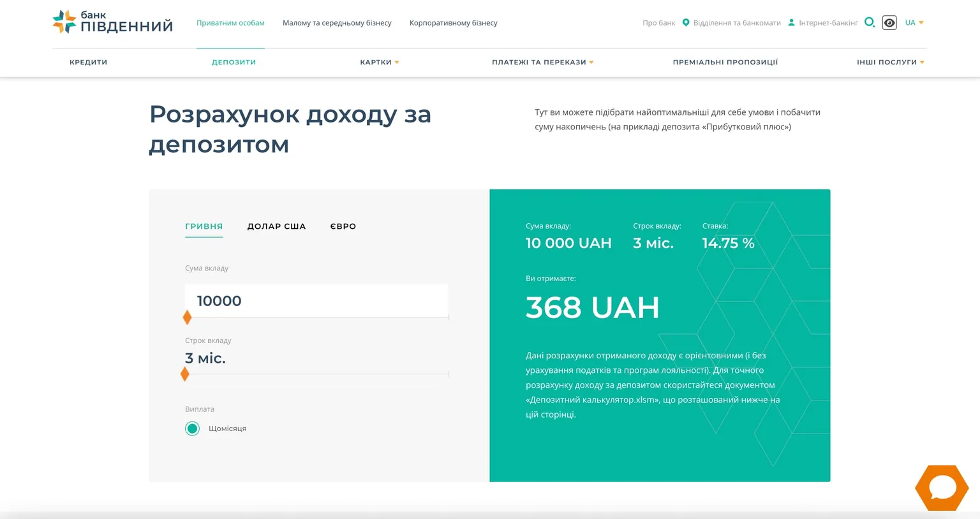
Task: Click the Bank Pivdennyi logo
Action: [x=112, y=22]
